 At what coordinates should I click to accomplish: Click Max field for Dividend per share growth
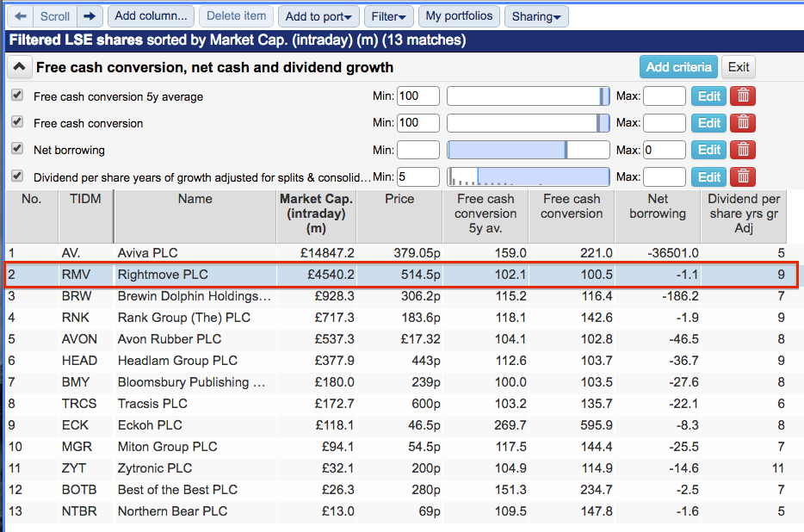[665, 177]
